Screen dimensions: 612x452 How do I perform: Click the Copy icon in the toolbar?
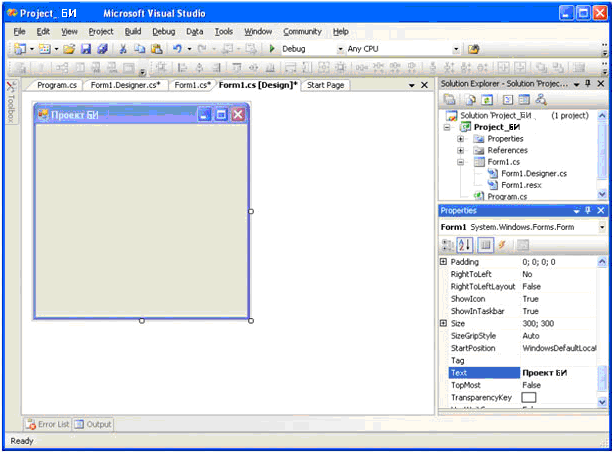139,49
